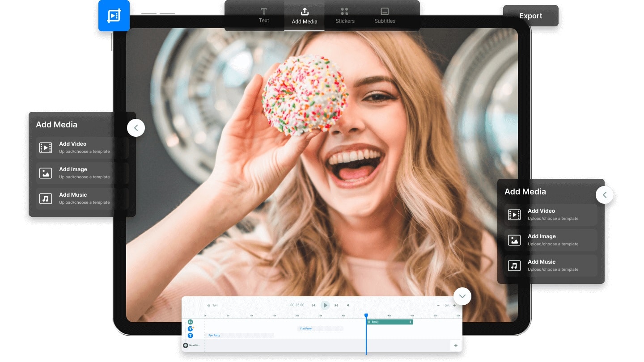
Task: Switch to the Subtitles tab
Action: 385,16
